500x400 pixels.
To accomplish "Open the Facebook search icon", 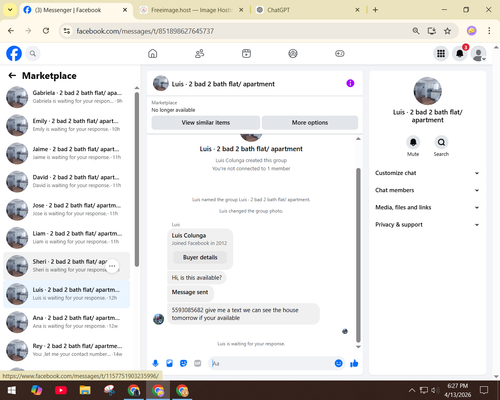I will tap(33, 53).
